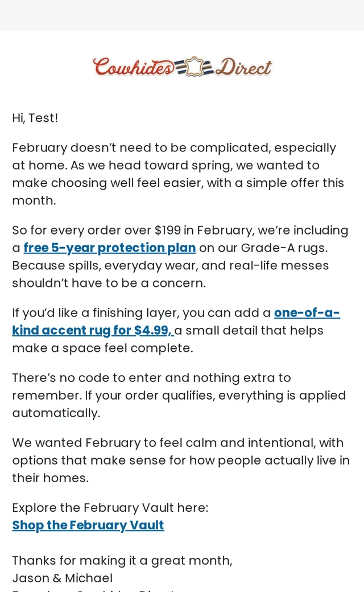This screenshot has height=592, width=364.
Task: Click the "There's no code to enter" paragraph
Action: click(179, 395)
